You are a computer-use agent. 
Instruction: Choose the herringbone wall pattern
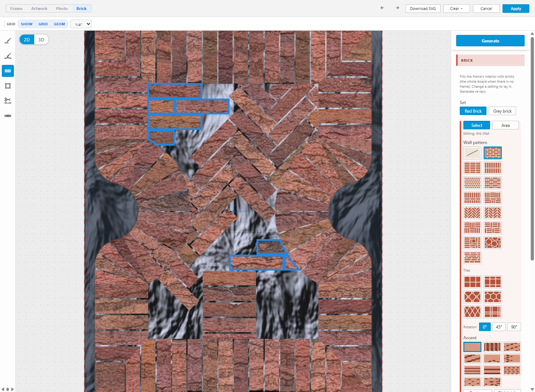472,213
